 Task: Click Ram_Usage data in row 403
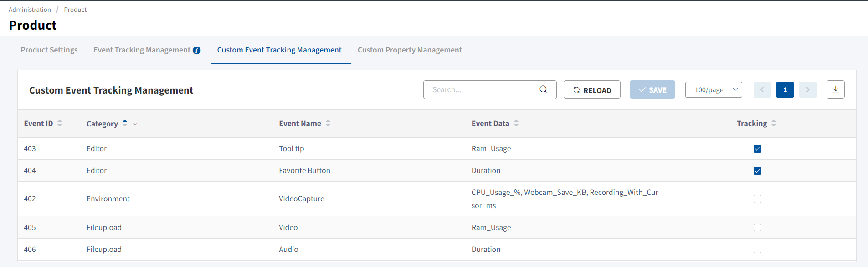coord(491,148)
